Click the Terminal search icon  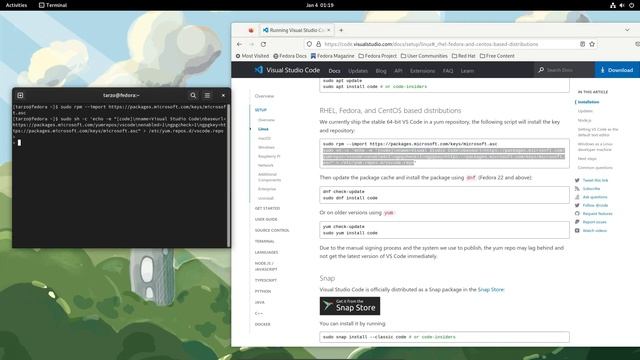click(193, 95)
